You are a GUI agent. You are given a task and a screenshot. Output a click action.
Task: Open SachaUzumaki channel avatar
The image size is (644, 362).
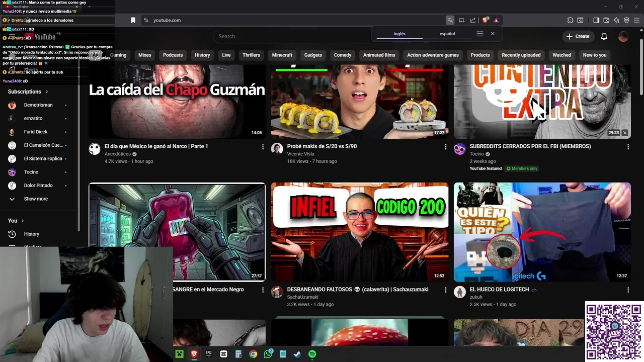tap(277, 292)
